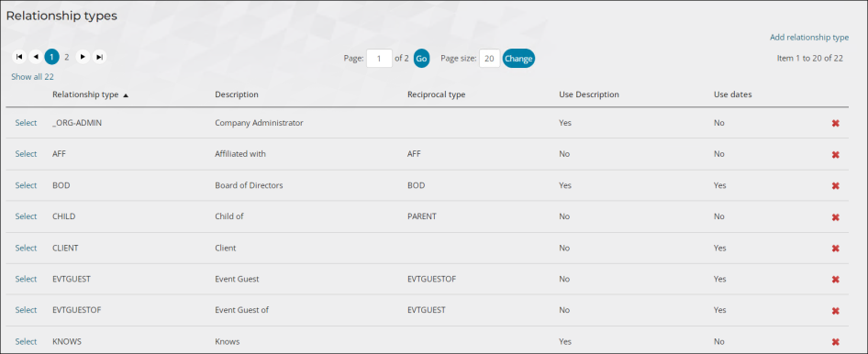Go to next page arrow icon
Screen dimensions: 868x354
(x=83, y=57)
